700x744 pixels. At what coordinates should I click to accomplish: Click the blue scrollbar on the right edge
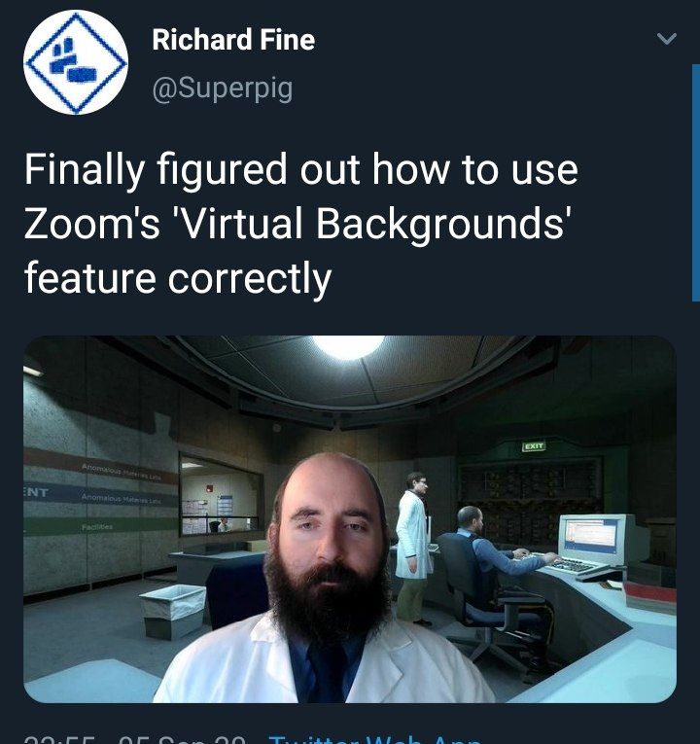coord(696,183)
